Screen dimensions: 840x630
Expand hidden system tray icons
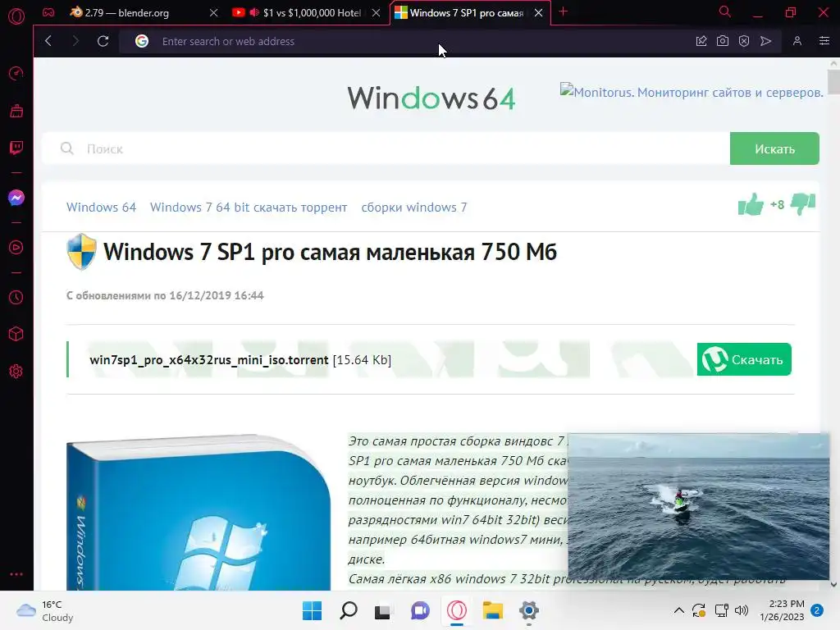click(x=678, y=610)
